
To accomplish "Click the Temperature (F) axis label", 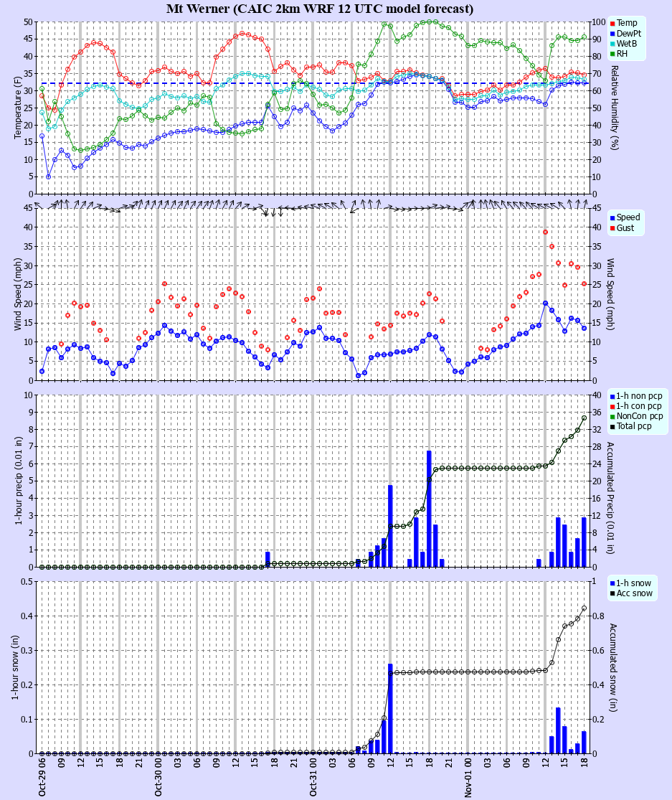I will (x=17, y=108).
